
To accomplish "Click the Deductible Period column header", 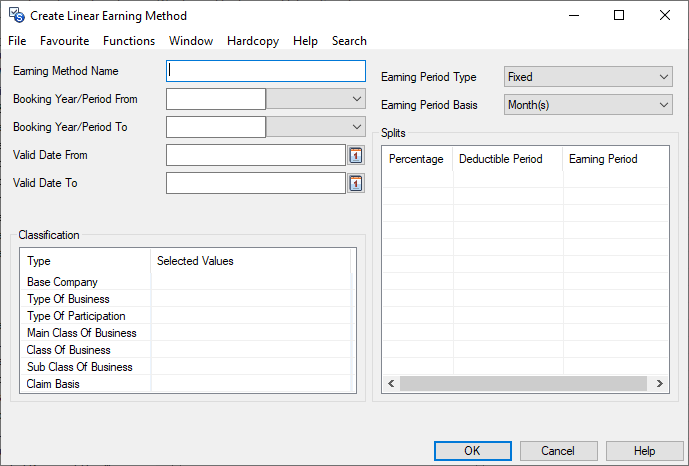I will (x=508, y=159).
